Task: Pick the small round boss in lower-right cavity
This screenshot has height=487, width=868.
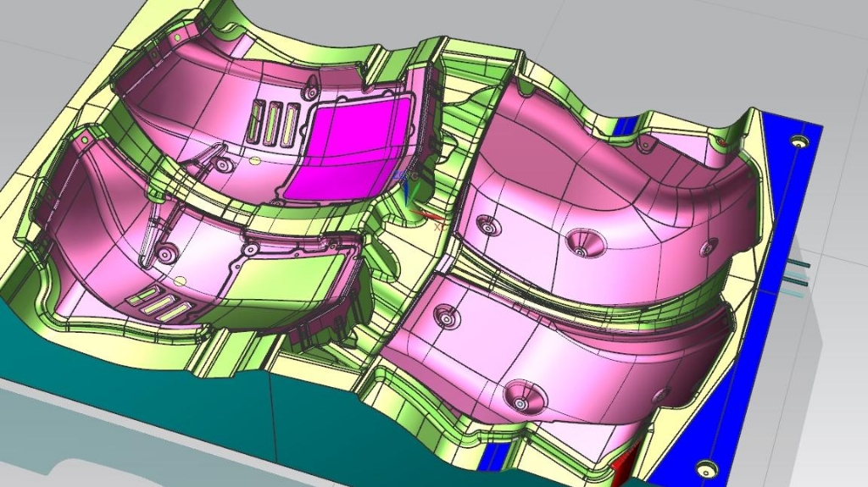Action: click(443, 319)
